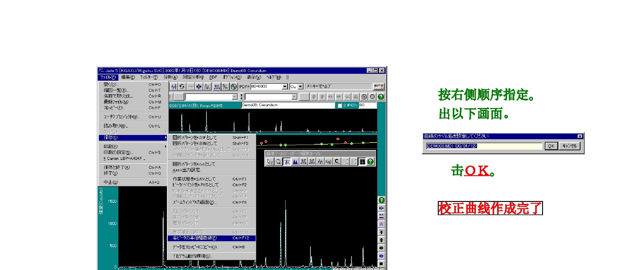The width and height of the screenshot is (644, 270).
Task: Click the 2θ(0) value field showing 0.0
Action: (x=367, y=105)
